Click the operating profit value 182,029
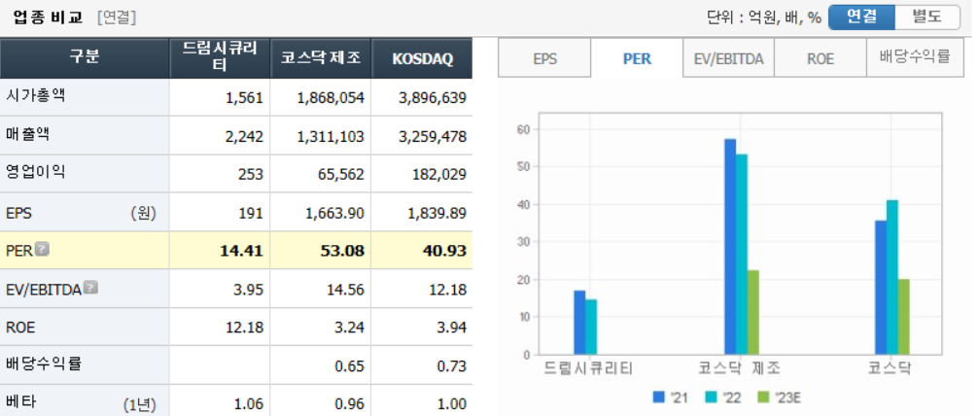Screen dimensions: 980x416 pos(440,174)
